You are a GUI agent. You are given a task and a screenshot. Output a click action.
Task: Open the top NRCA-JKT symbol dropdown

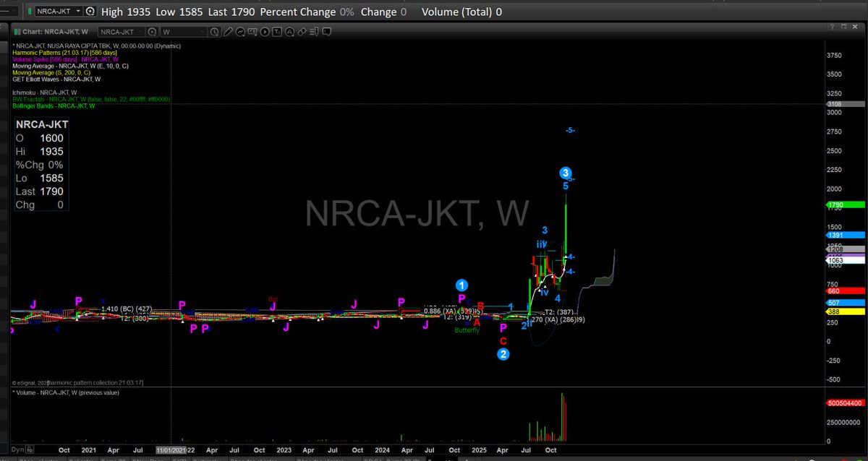coord(78,12)
